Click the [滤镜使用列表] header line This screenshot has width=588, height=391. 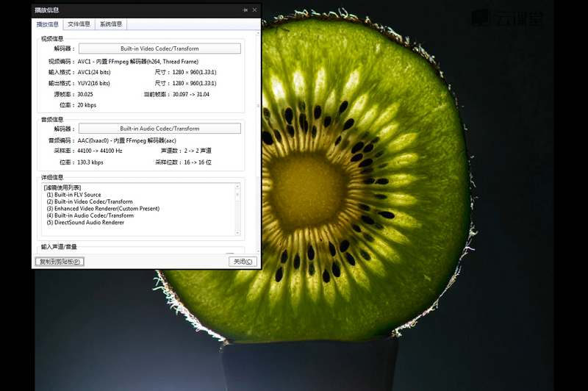tap(63, 188)
